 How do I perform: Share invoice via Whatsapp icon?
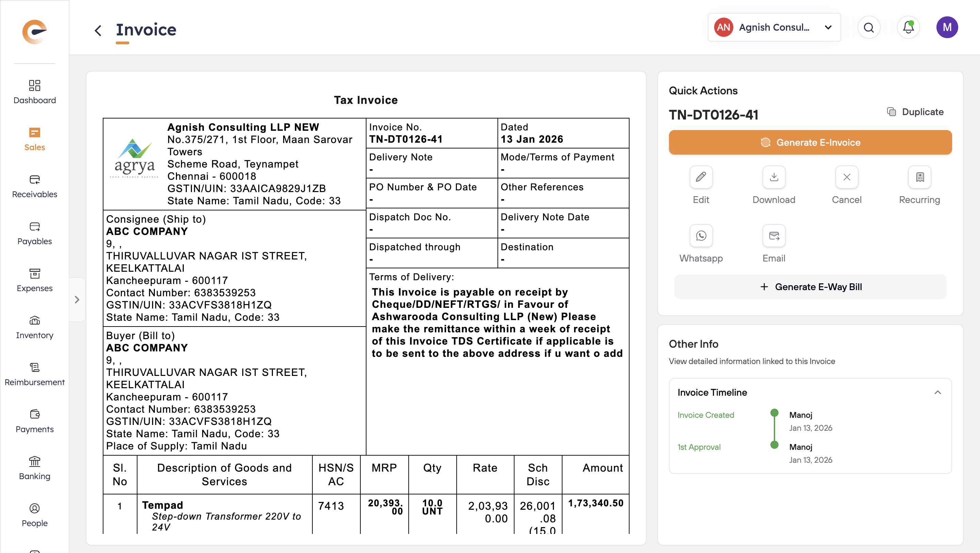click(x=701, y=236)
